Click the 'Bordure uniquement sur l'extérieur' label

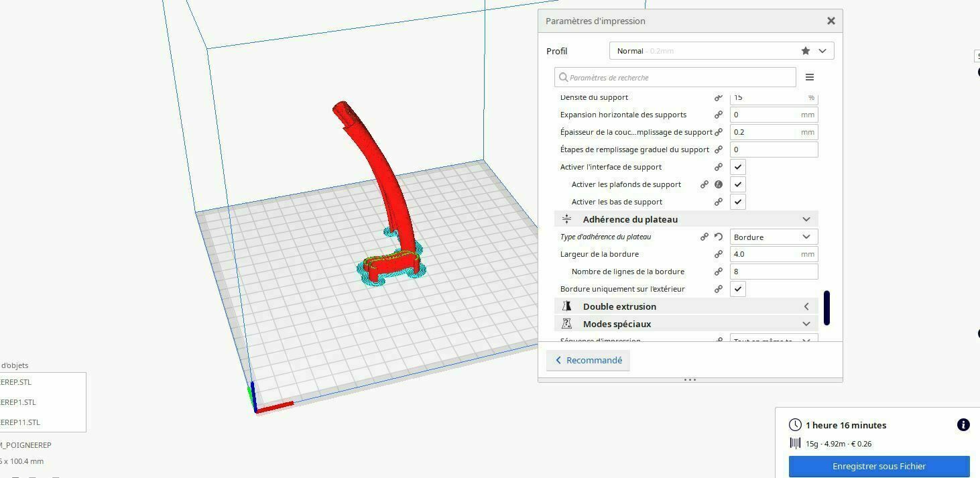tap(622, 289)
